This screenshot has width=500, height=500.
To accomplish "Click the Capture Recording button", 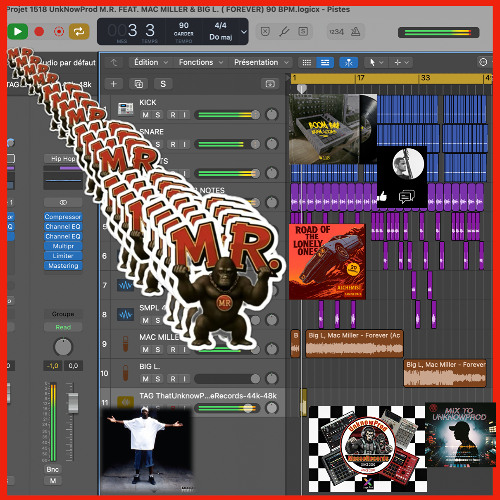I will (x=59, y=32).
